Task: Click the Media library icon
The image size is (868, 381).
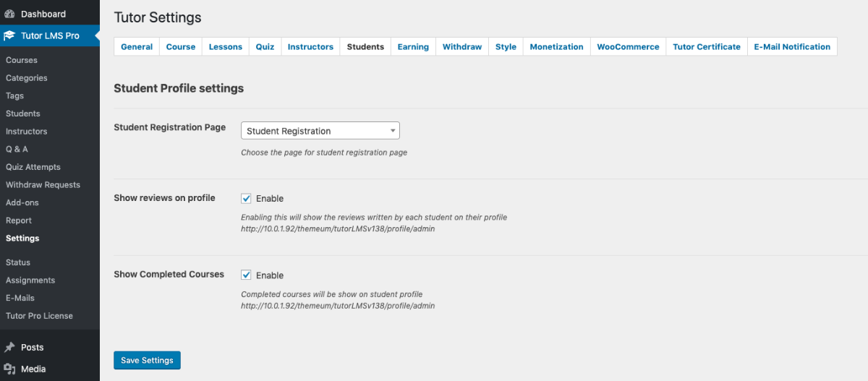Action: [x=10, y=369]
